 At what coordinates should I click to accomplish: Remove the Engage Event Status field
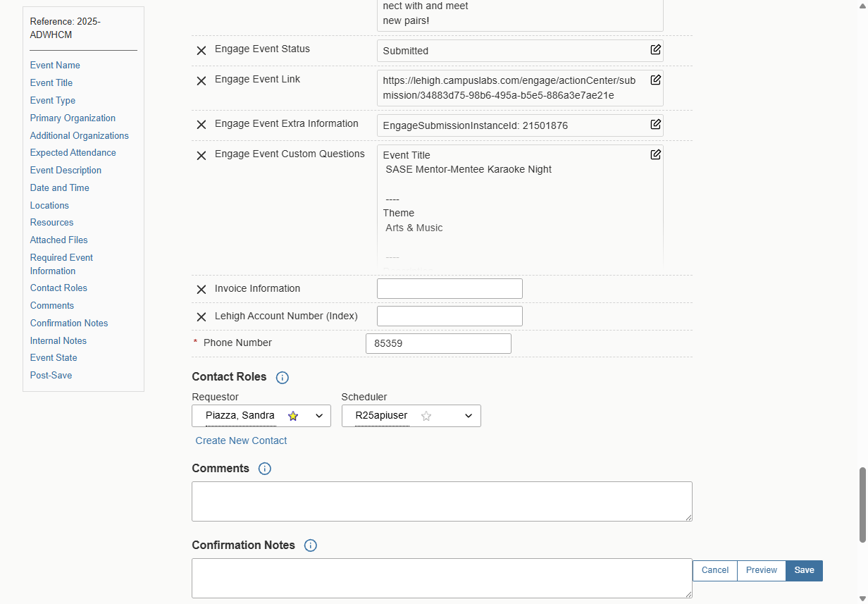coord(201,51)
